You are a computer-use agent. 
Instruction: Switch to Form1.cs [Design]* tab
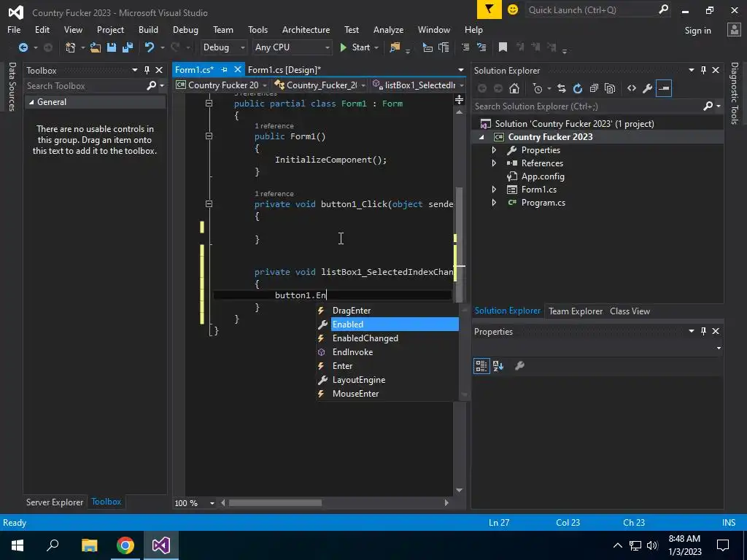point(285,70)
